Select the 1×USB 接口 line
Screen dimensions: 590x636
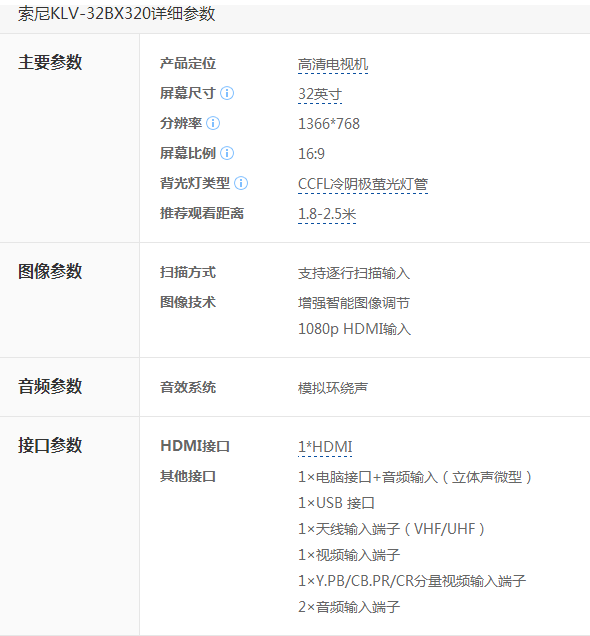[336, 503]
